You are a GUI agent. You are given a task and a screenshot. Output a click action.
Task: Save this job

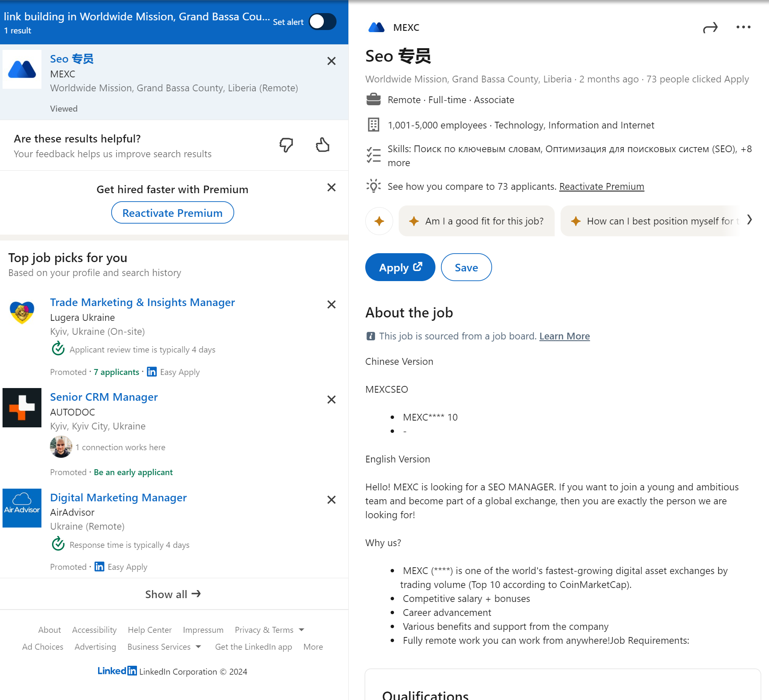pyautogui.click(x=466, y=267)
